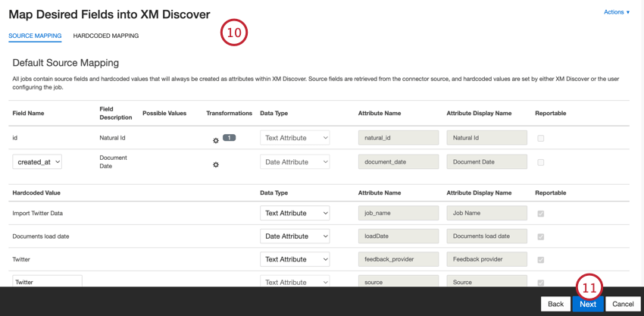The height and width of the screenshot is (316, 644).
Task: Toggle Reportable checkbox for Job Name
Action: [540, 214]
